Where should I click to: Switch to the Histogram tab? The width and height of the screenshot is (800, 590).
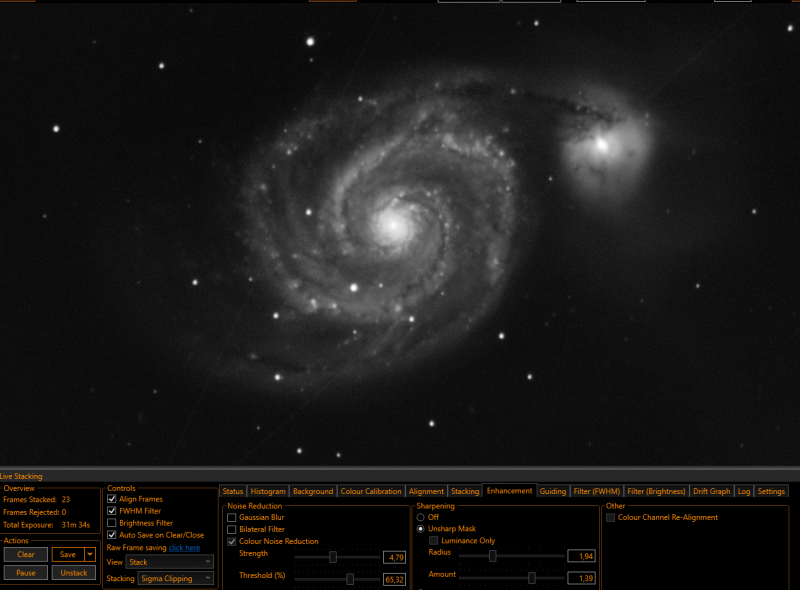tap(268, 491)
